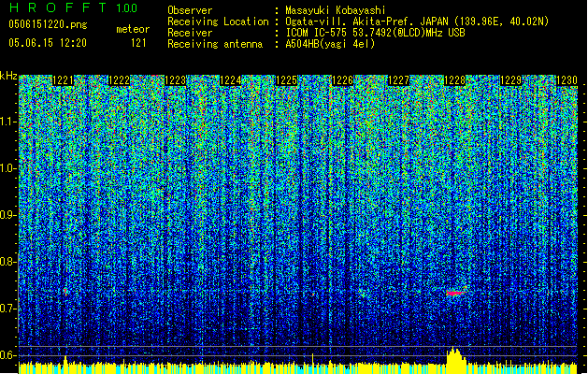The width and height of the screenshot is (588, 374).
Task: Click the 1.0 kHz axis tick label
Action: pyautogui.click(x=8, y=168)
